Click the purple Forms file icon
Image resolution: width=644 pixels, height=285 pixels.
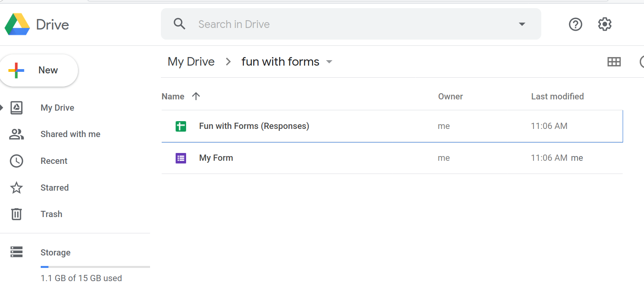(181, 158)
